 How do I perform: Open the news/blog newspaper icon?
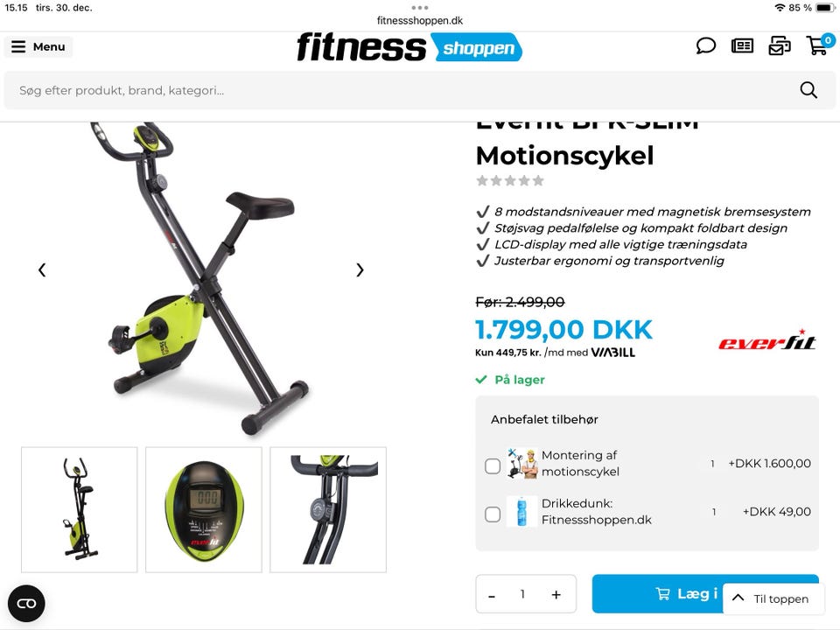point(742,46)
